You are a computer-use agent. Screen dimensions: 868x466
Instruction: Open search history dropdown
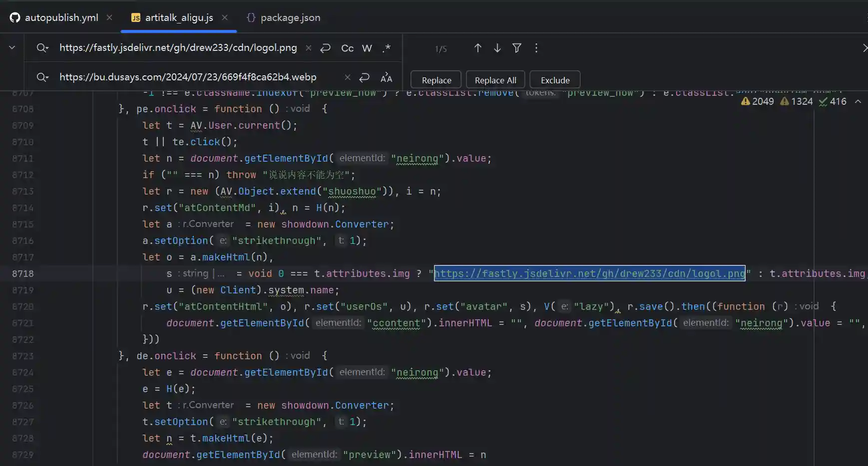click(42, 48)
